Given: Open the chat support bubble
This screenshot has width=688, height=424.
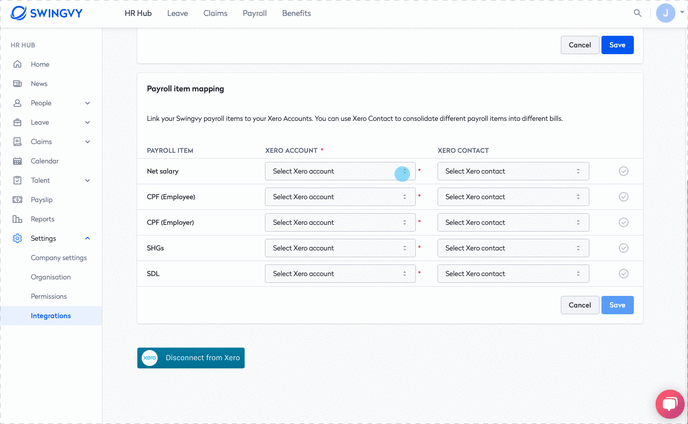Looking at the screenshot, I should pos(670,404).
